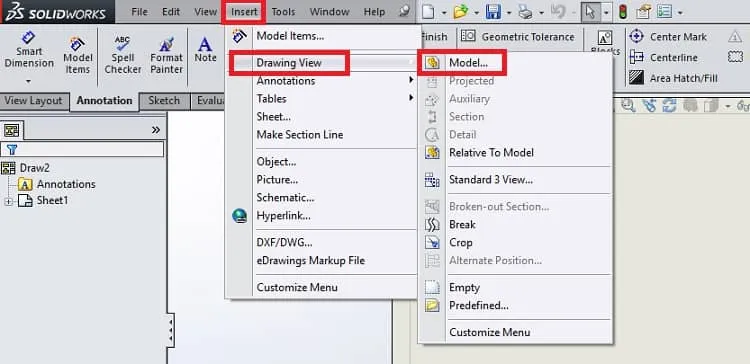
Task: Click the Center Mark tool
Action: pyautogui.click(x=668, y=37)
